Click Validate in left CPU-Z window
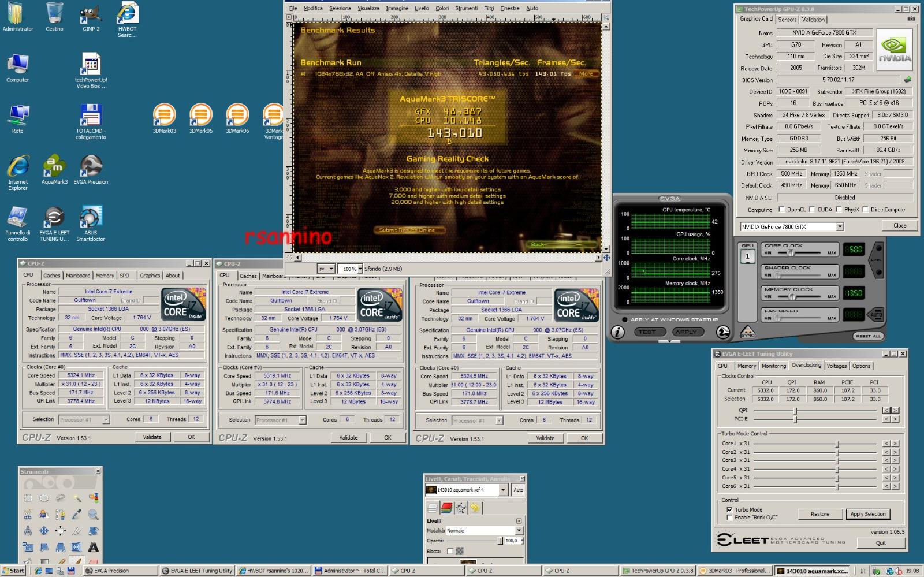This screenshot has width=924, height=577. (x=152, y=437)
